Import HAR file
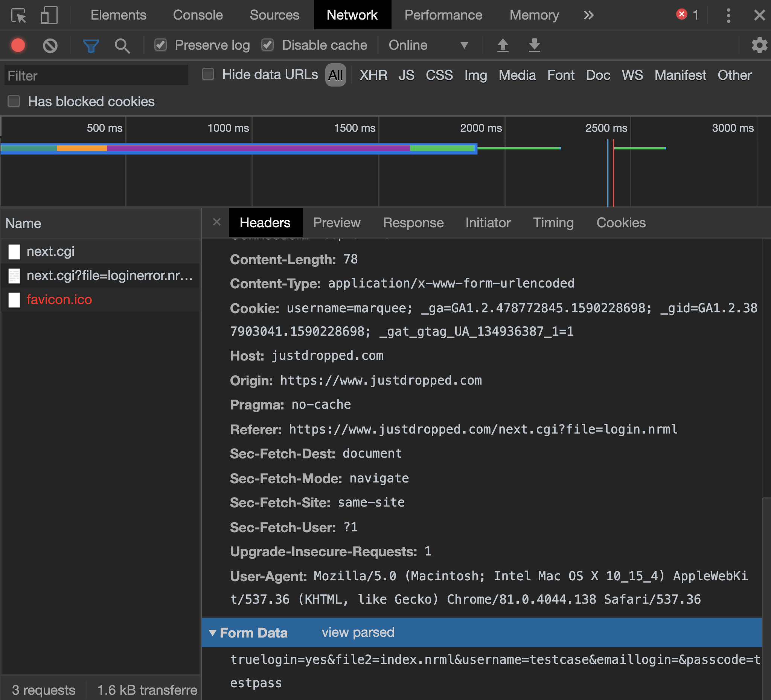 tap(503, 45)
